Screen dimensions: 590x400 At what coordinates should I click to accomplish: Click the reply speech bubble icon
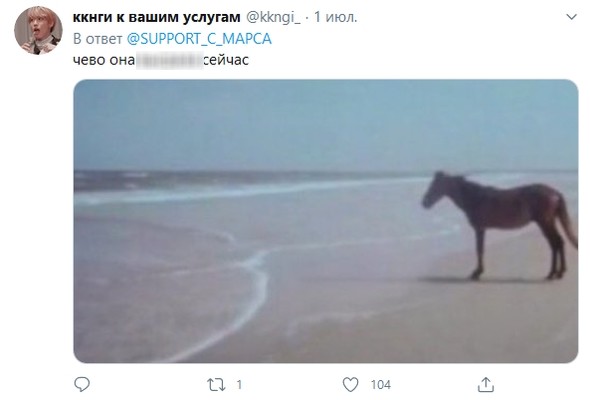tap(82, 384)
